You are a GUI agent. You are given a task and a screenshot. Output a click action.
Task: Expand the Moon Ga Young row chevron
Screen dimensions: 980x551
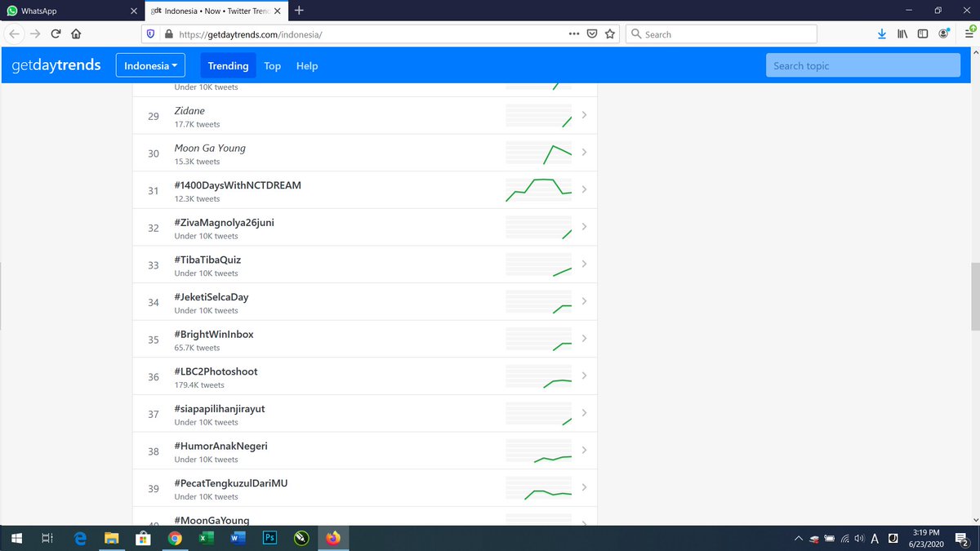pos(584,153)
